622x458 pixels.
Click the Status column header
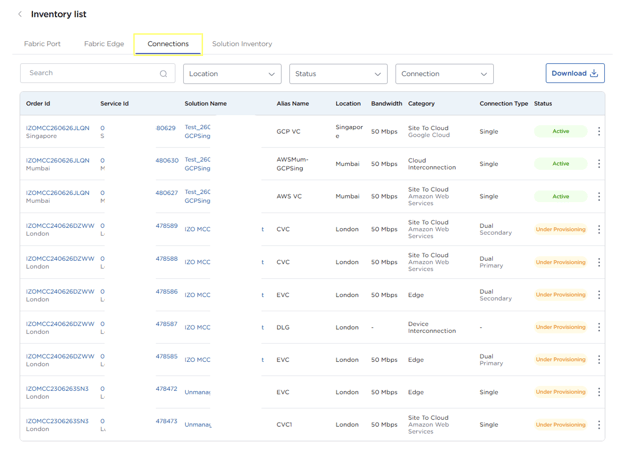coord(543,103)
